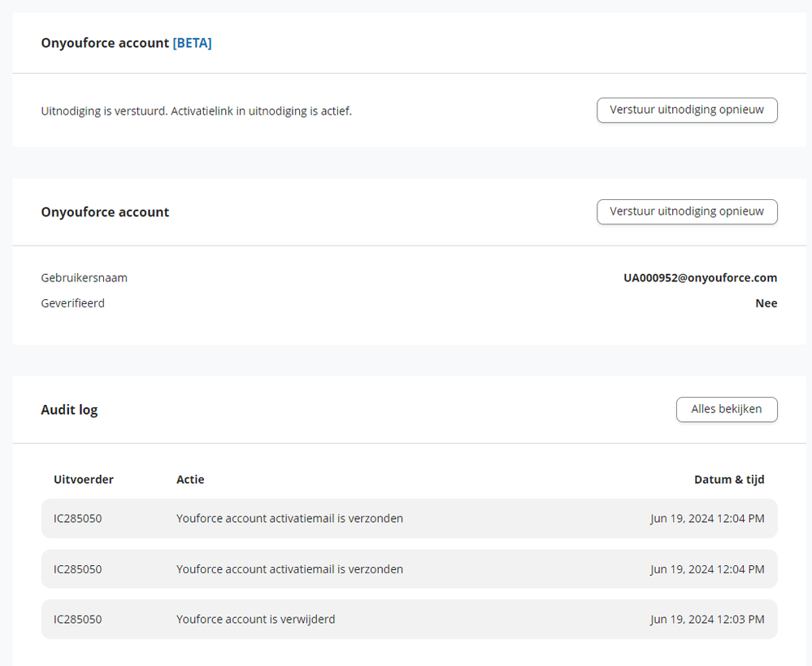Viewport: 812px width, 666px height.
Task: Open full audit log via Alles bekijken
Action: click(x=726, y=409)
